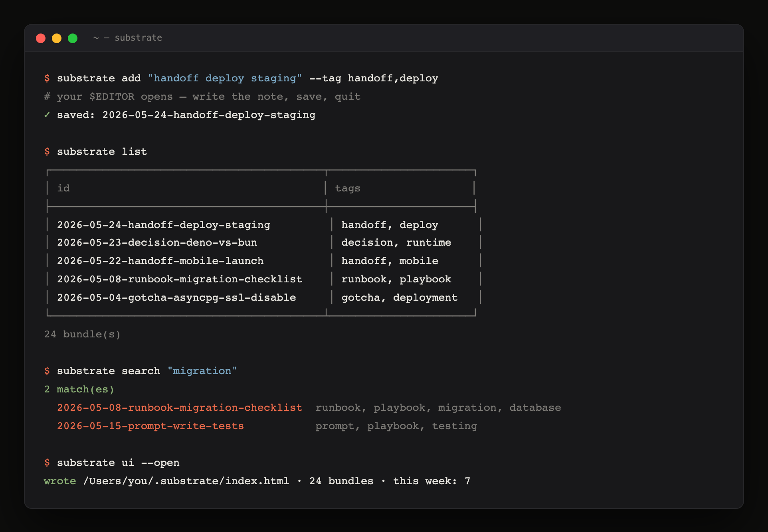Click the '2 match(es)' result line
This screenshot has height=532, width=768.
79,389
